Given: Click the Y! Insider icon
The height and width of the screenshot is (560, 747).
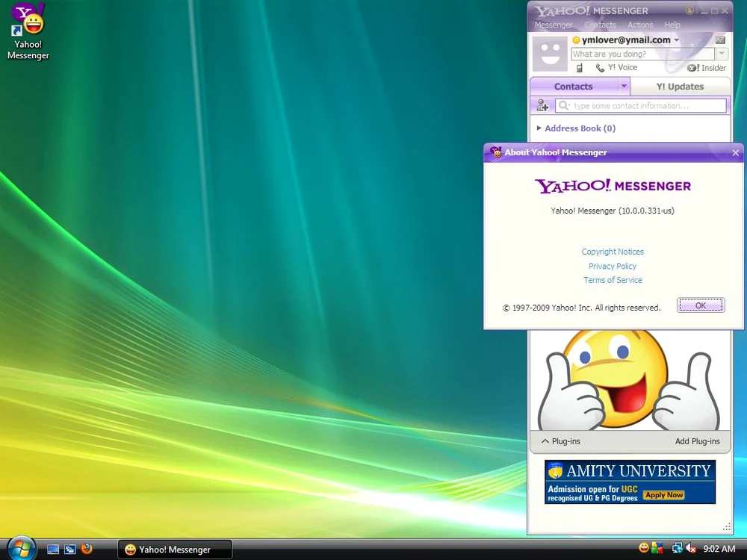Looking at the screenshot, I should [693, 68].
